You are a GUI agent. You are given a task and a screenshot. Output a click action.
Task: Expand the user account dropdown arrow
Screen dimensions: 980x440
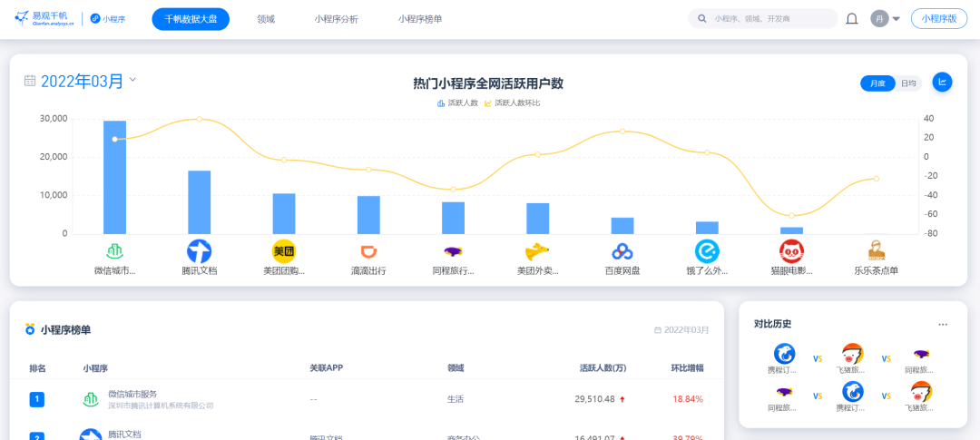point(896,19)
